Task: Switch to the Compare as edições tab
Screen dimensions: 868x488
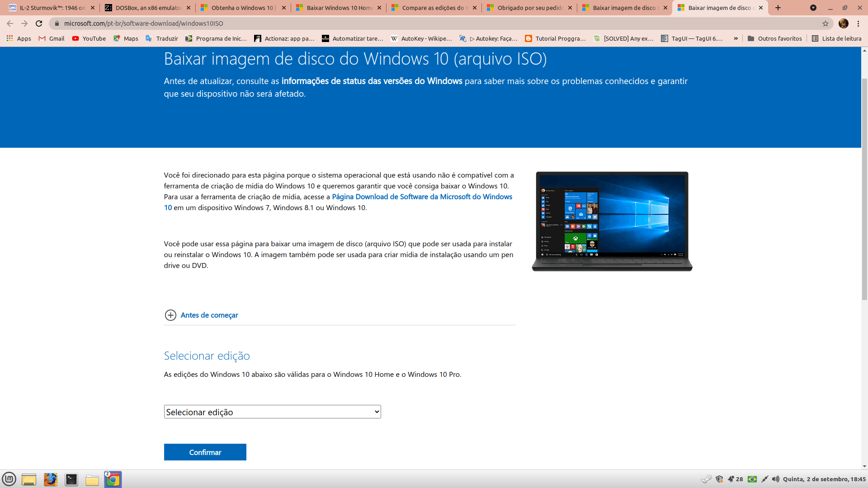Action: pos(433,8)
